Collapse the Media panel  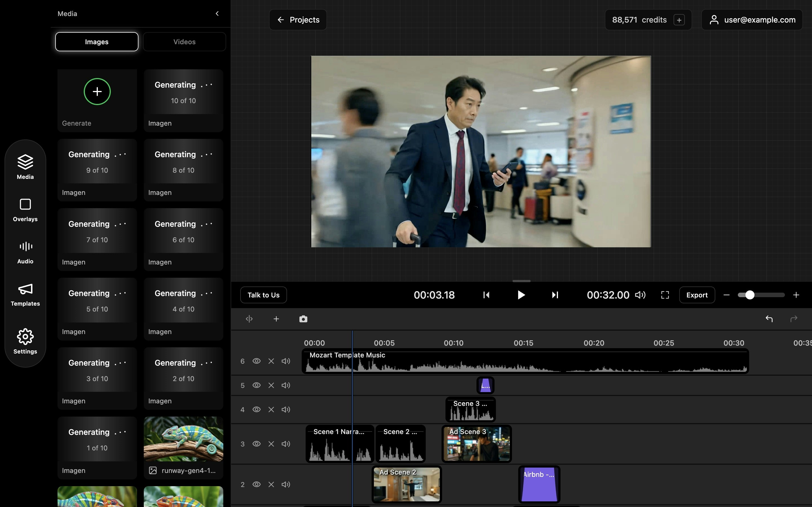pos(217,14)
